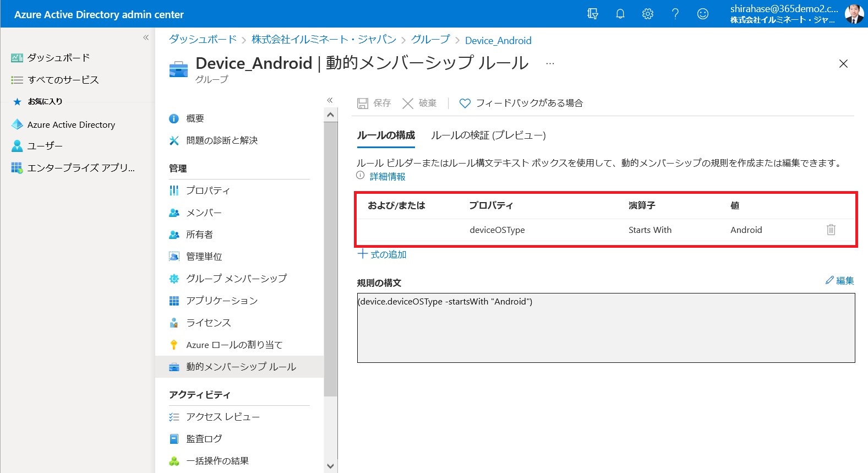Viewport: 868px width, 473px height.
Task: Click 式の追加 to add an expression
Action: (x=382, y=254)
